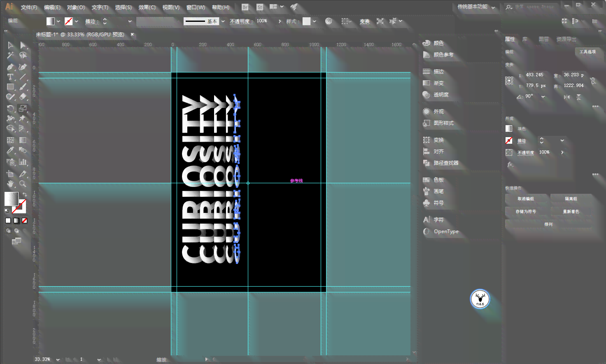Open the workspace switcher 传统基本功能
The height and width of the screenshot is (364, 606).
pyautogui.click(x=476, y=7)
